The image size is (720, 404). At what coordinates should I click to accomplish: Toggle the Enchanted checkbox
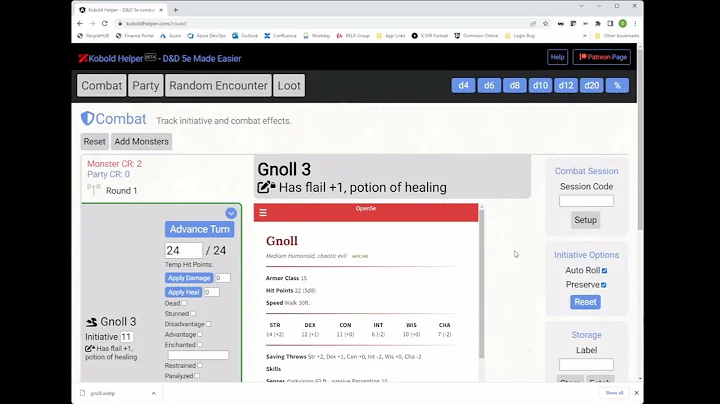(200, 345)
